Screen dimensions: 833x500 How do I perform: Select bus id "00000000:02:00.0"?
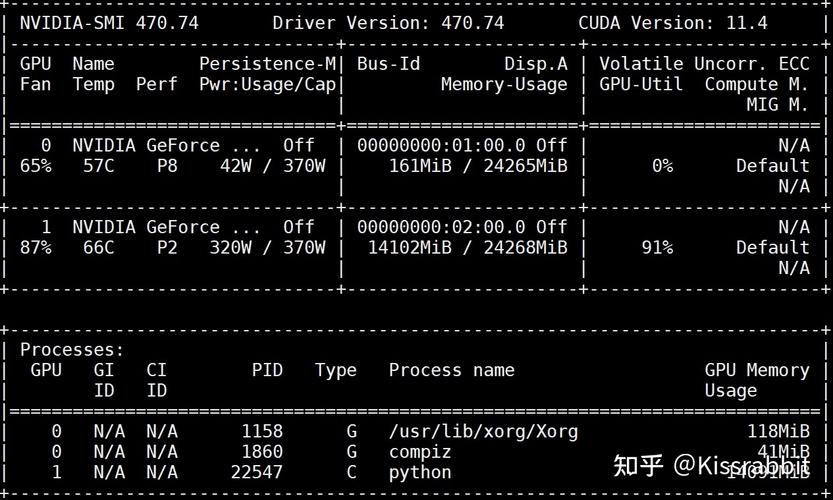pos(441,227)
